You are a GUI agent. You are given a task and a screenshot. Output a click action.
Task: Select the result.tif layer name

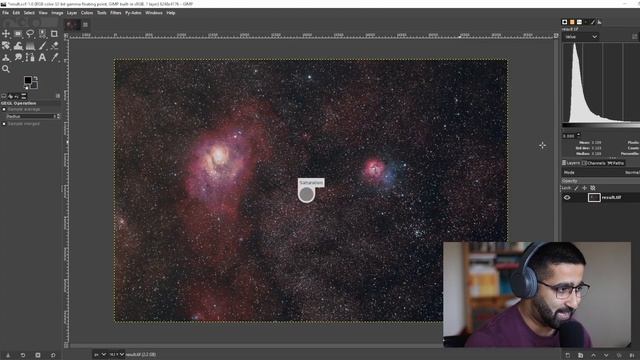click(611, 198)
